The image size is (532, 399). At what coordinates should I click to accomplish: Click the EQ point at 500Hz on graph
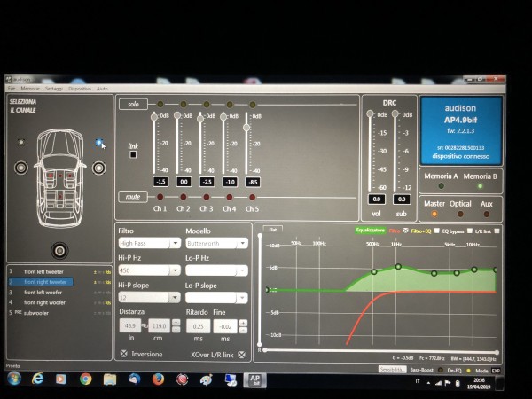(x=374, y=272)
